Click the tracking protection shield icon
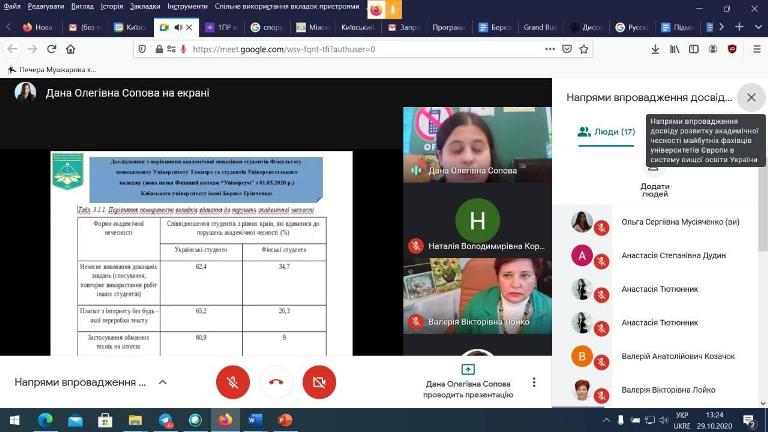The width and height of the screenshot is (768, 432). 142,49
